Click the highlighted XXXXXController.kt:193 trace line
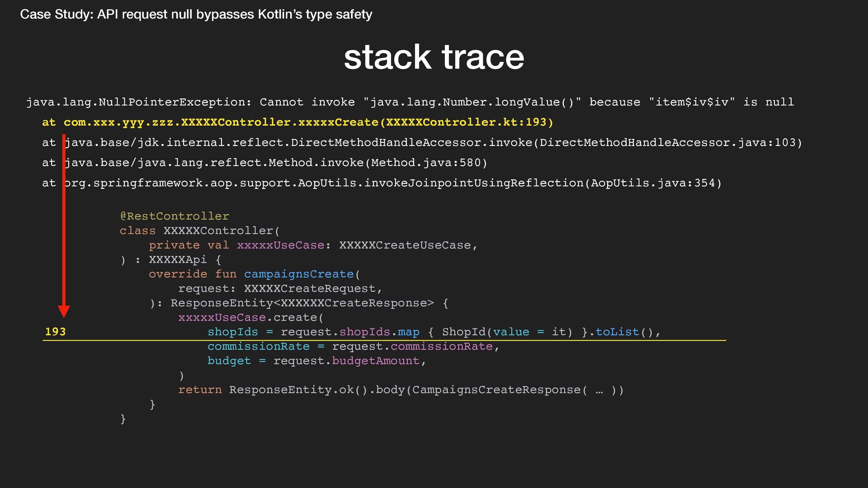Screen dimensions: 868x488 pos(297,122)
